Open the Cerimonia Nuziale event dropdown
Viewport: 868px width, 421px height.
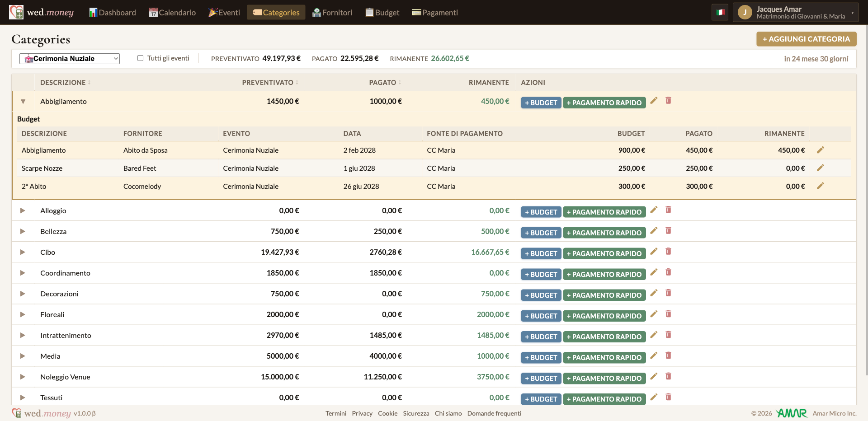[70, 59]
